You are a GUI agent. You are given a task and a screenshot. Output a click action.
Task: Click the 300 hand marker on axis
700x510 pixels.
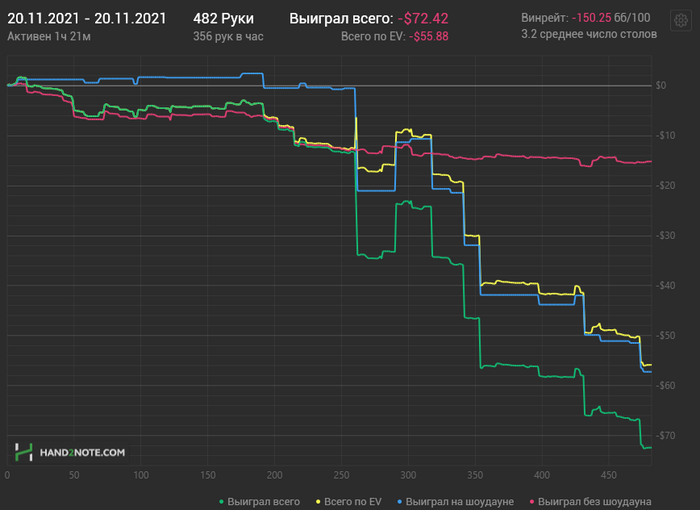click(408, 475)
